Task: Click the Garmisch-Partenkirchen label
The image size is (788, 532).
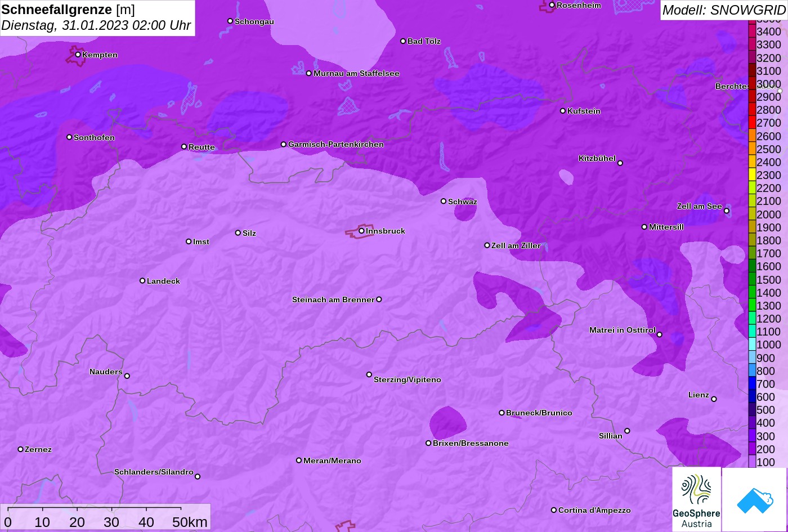Action: click(336, 144)
